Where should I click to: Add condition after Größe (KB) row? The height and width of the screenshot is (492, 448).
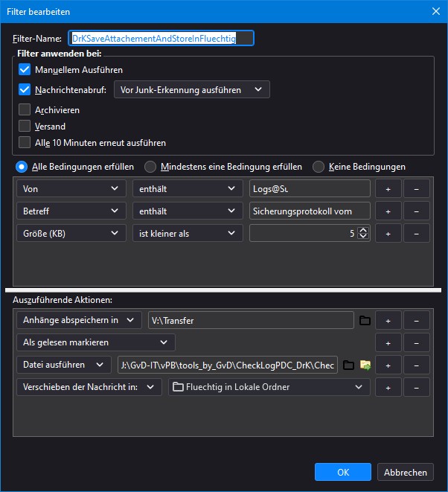[x=388, y=233]
